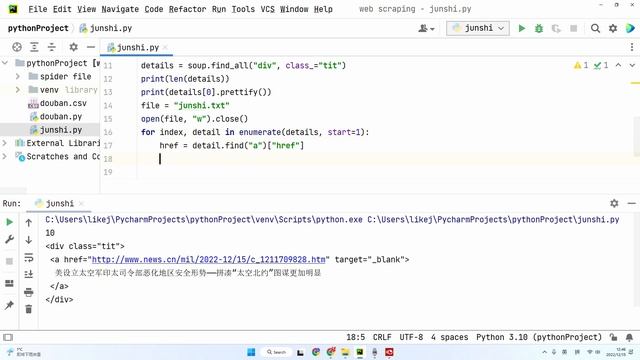Open Windows Start button on taskbar
The width and height of the screenshot is (640, 360).
point(251,352)
